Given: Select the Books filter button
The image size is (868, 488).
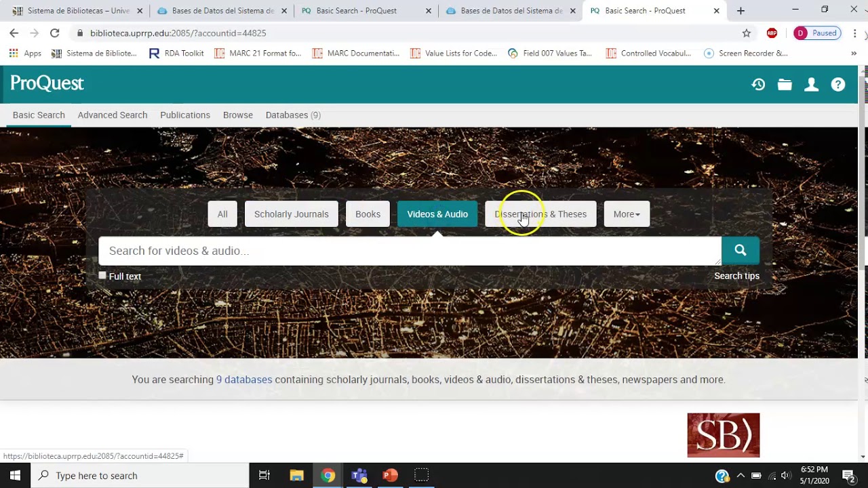Looking at the screenshot, I should [368, 214].
